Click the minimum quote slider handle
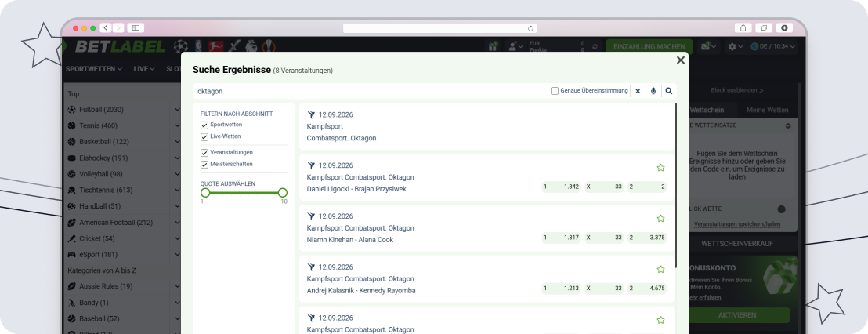This screenshot has width=868, height=334. [205, 193]
